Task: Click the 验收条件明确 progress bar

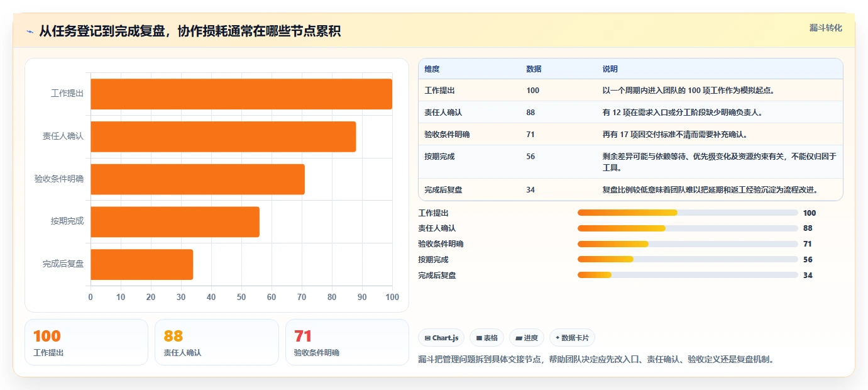Action: pyautogui.click(x=688, y=243)
